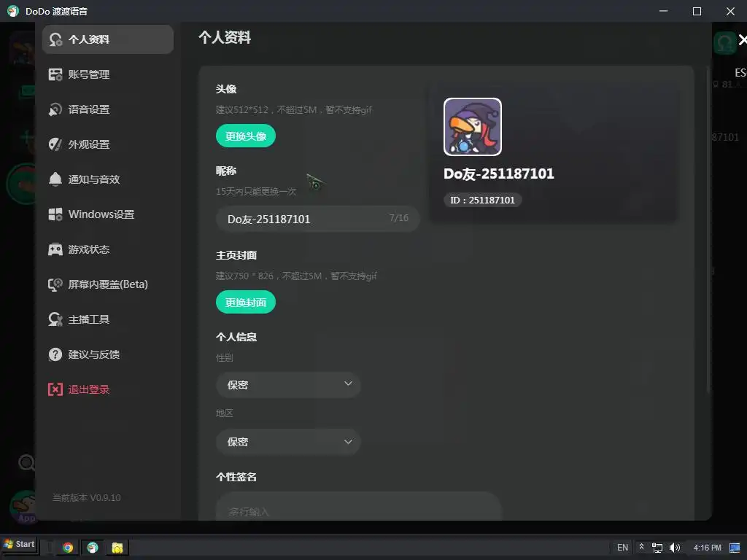Click the volume speaker tray icon

(675, 548)
